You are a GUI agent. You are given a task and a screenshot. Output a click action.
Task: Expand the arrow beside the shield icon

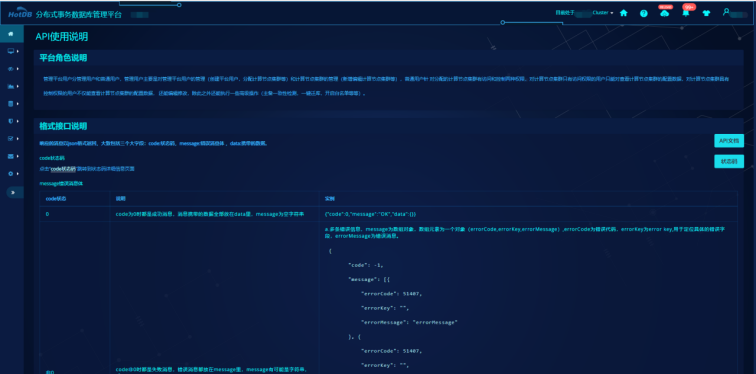point(18,121)
